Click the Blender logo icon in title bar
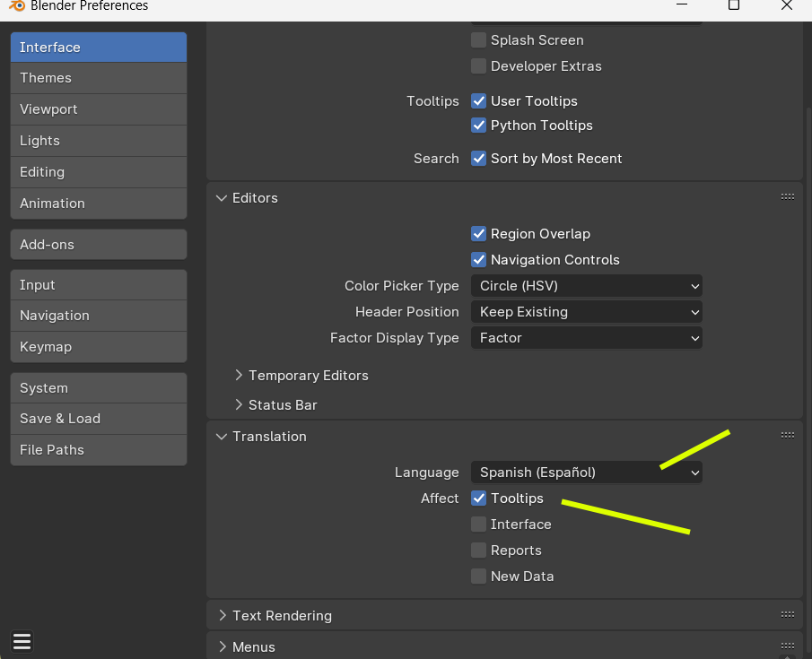The image size is (812, 659). 14,6
